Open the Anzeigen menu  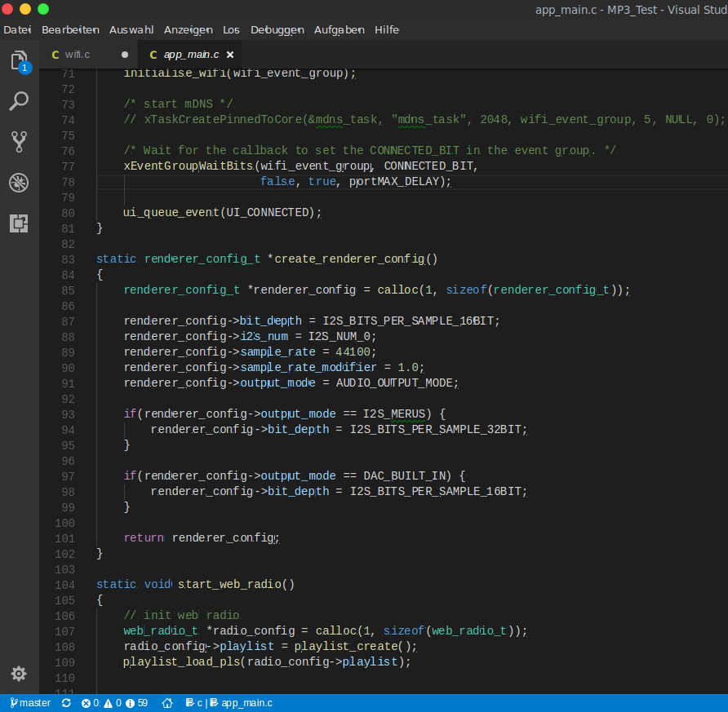click(188, 29)
